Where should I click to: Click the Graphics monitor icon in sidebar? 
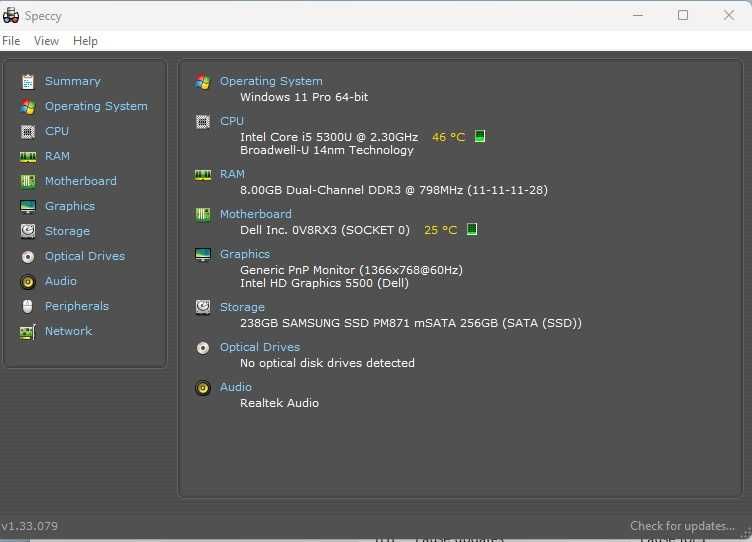[27, 206]
